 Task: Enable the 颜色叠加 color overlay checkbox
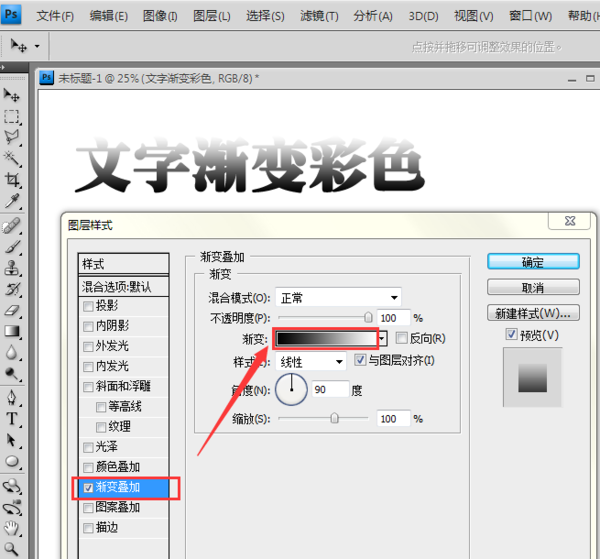(x=88, y=468)
